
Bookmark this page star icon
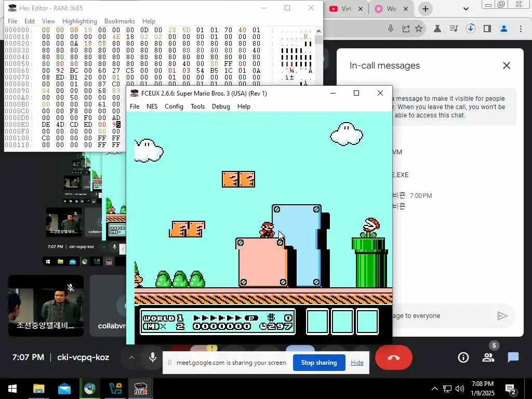point(419,29)
